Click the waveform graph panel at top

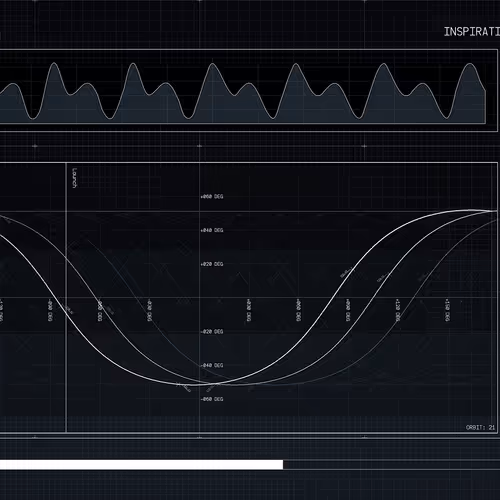(249, 90)
